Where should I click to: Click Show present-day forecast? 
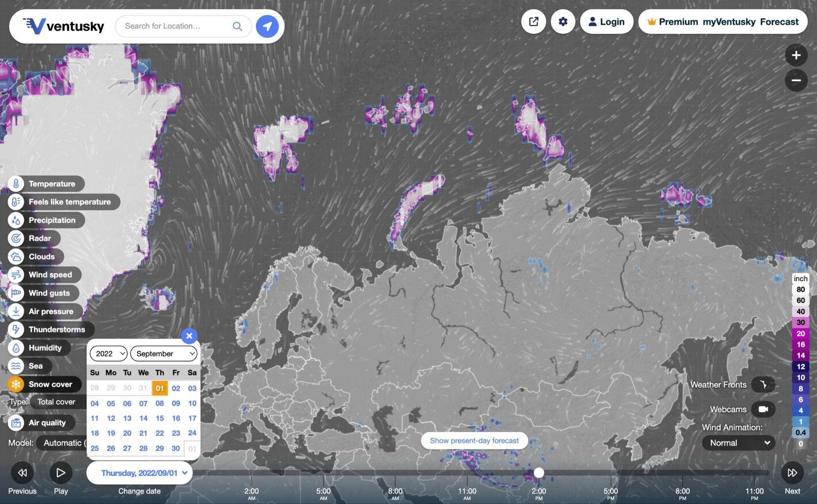474,441
